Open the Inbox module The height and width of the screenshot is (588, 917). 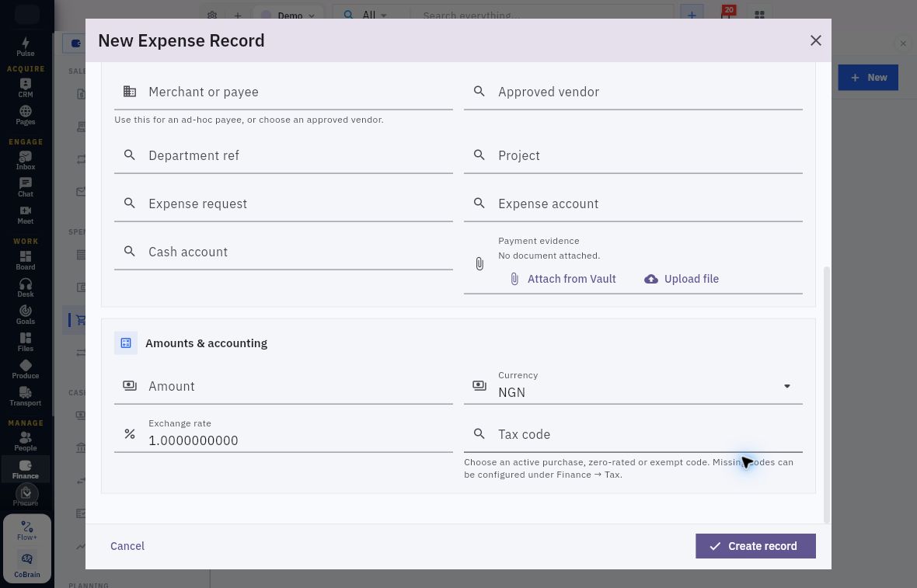click(25, 160)
